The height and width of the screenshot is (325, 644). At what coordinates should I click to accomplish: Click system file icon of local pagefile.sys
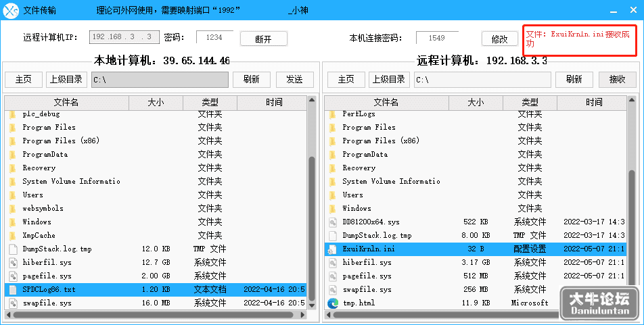[x=13, y=276]
